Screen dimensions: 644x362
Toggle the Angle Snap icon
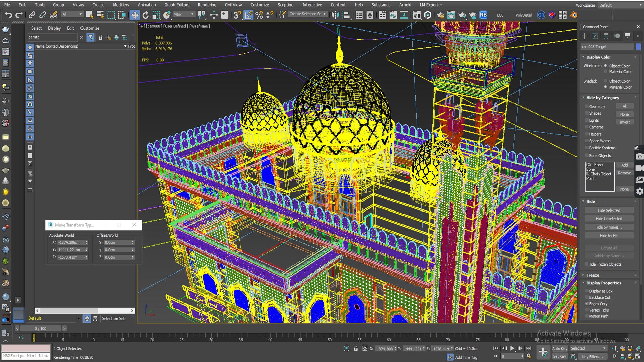point(248,15)
